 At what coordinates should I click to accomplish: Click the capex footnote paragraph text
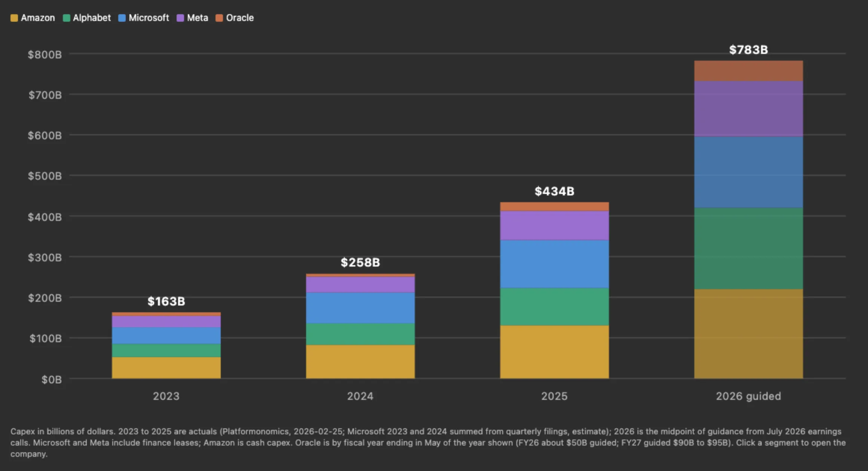[x=428, y=443]
